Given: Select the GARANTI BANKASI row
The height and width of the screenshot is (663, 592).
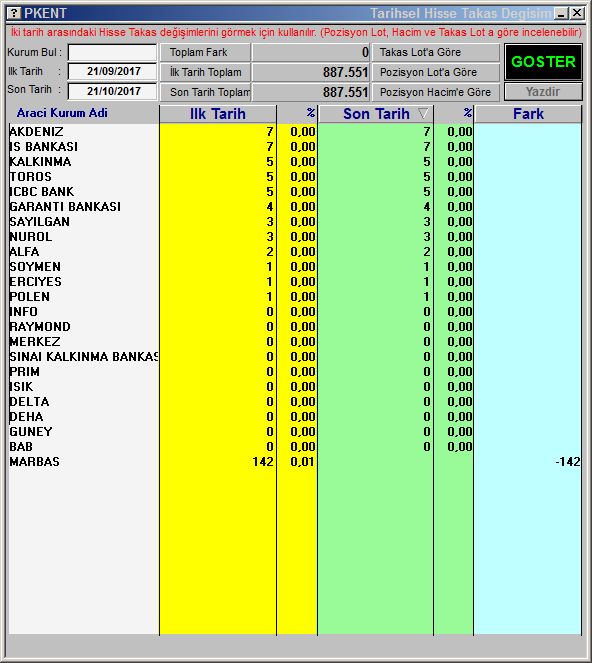Looking at the screenshot, I should click(295, 206).
